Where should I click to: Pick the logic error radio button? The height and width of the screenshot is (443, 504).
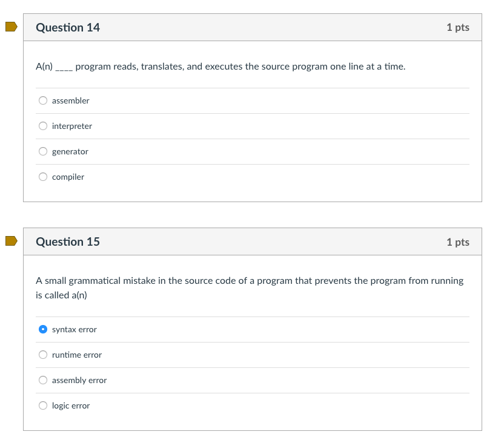43,405
